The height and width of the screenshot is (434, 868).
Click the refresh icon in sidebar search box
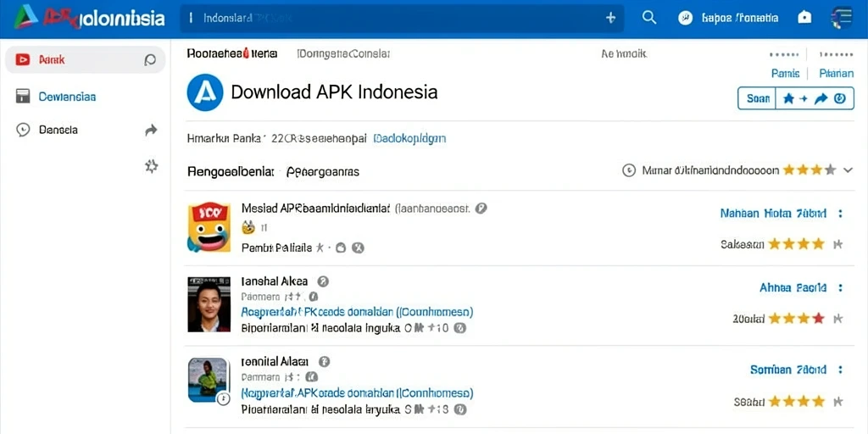tap(150, 60)
